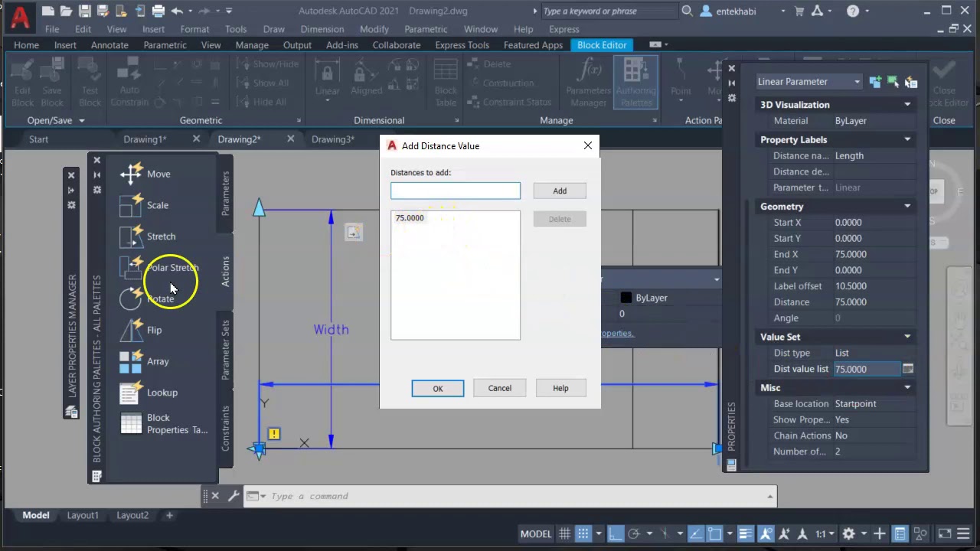Viewport: 980px width, 551px height.
Task: Switch to the Express Tools ribbon tab
Action: 462,45
